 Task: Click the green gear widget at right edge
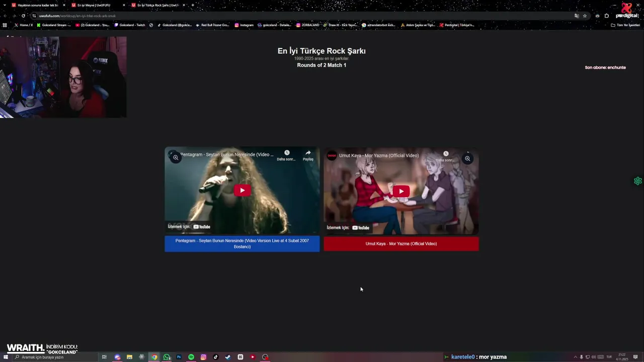pyautogui.click(x=638, y=181)
